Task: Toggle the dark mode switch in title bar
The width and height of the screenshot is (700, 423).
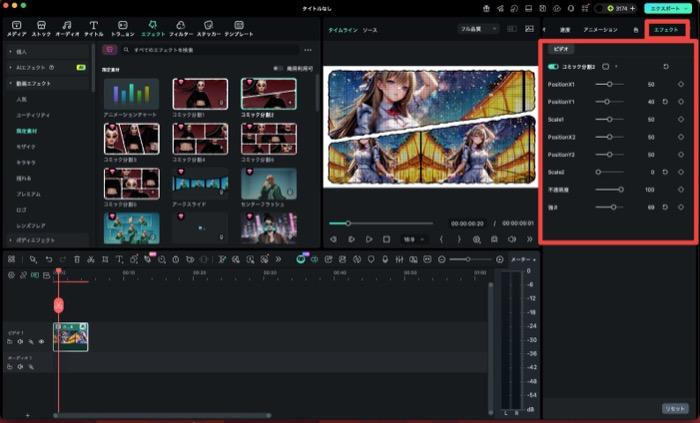Action: pos(599,8)
